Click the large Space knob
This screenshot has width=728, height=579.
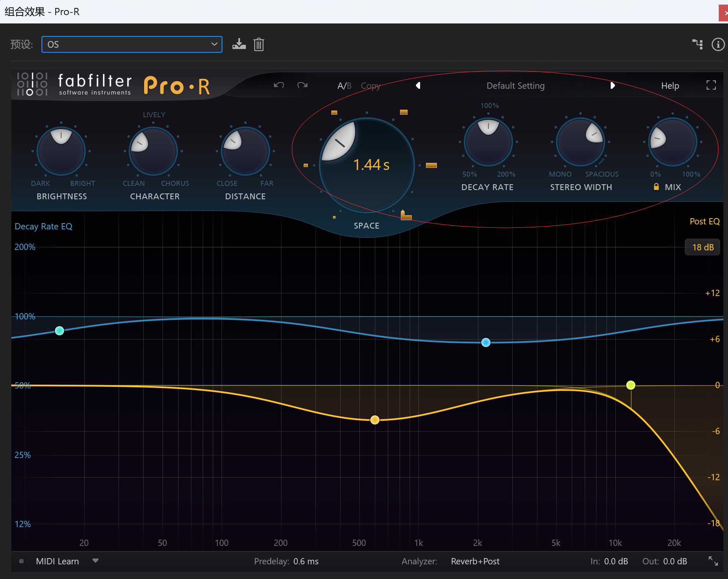pyautogui.click(x=367, y=165)
